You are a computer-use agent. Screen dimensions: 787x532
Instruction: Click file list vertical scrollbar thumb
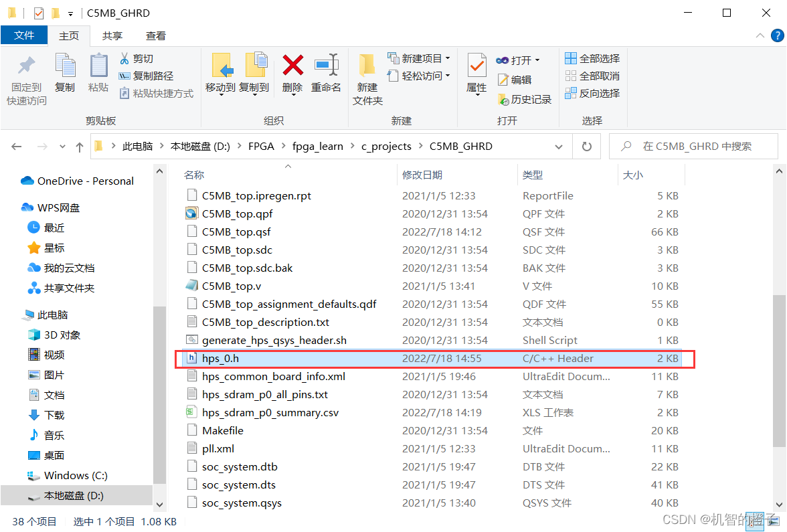coord(779,371)
